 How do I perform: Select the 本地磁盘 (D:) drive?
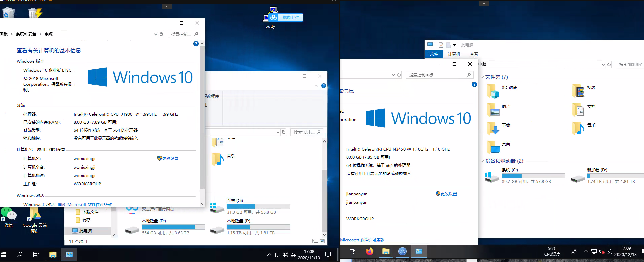tap(165, 227)
